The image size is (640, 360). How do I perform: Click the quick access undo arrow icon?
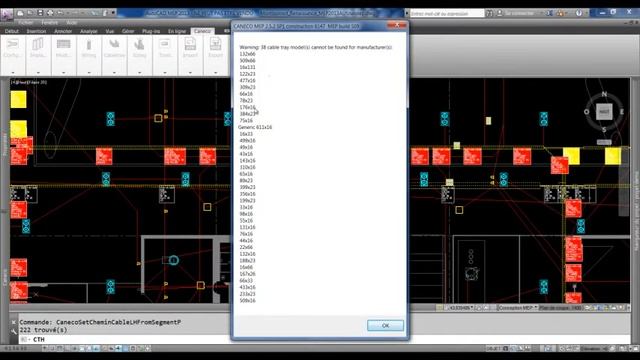[x=60, y=13]
